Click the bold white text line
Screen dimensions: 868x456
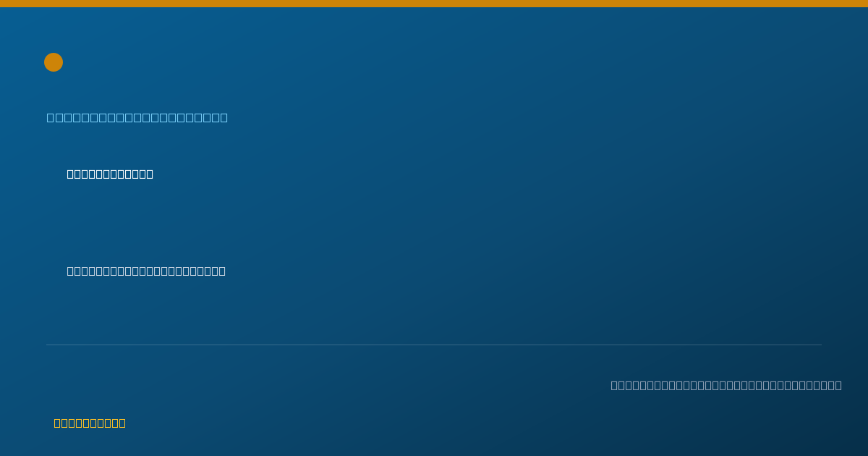[x=110, y=174]
